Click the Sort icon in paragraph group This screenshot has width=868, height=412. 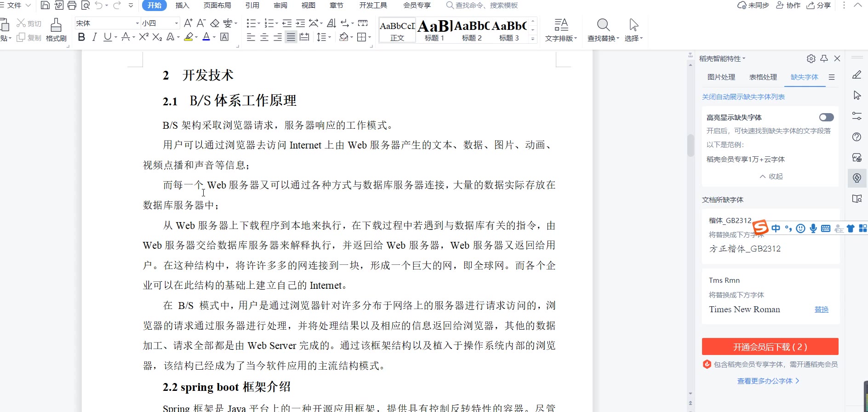tap(331, 23)
